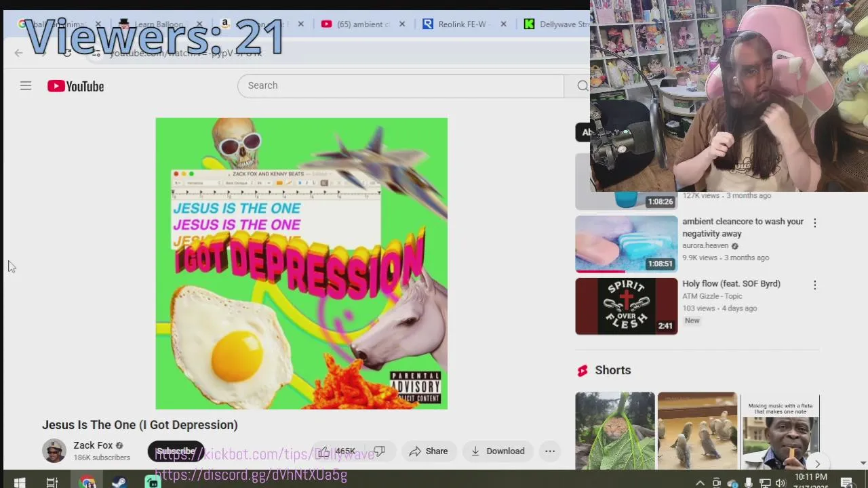Click the Shorts section logo icon
The image size is (868, 488).
(x=582, y=371)
